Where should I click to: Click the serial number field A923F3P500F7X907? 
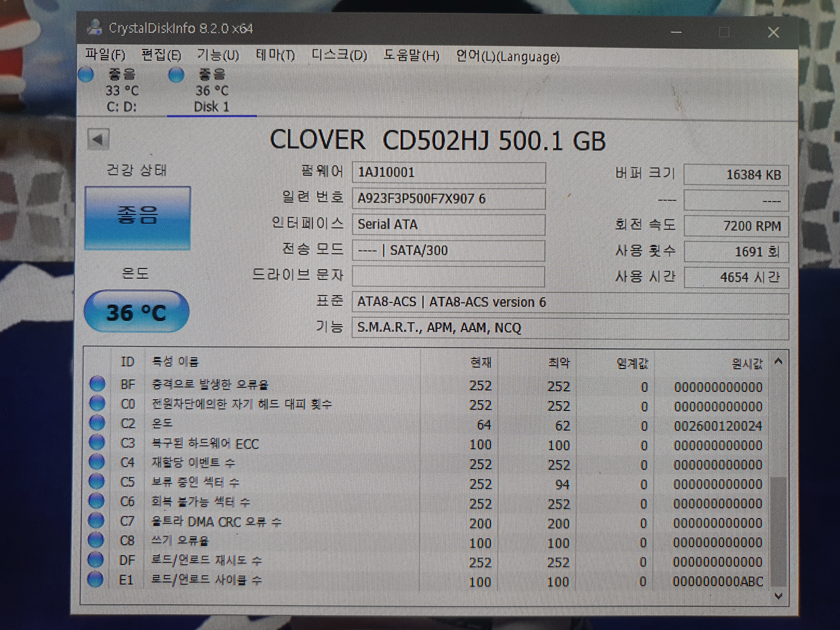coord(449,199)
